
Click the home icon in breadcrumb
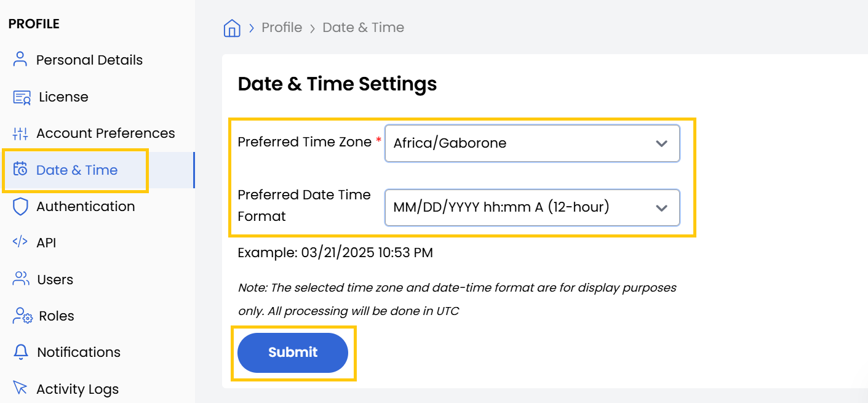(x=232, y=27)
